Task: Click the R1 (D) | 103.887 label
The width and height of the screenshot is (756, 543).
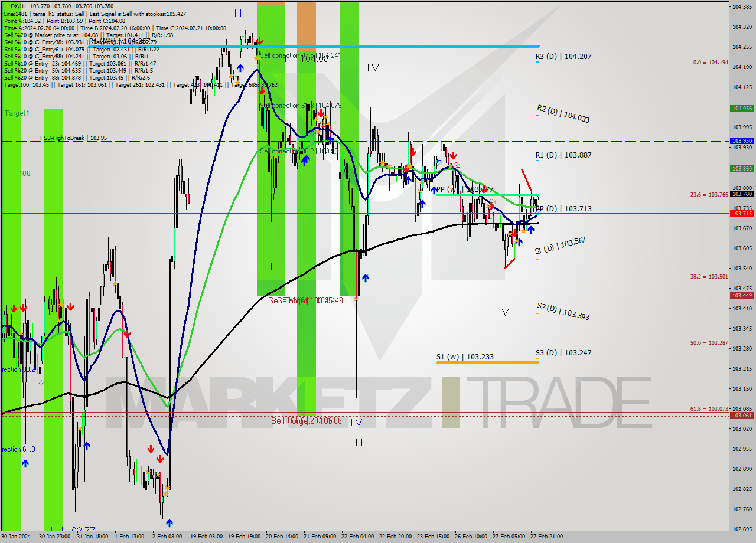Action: coord(563,155)
